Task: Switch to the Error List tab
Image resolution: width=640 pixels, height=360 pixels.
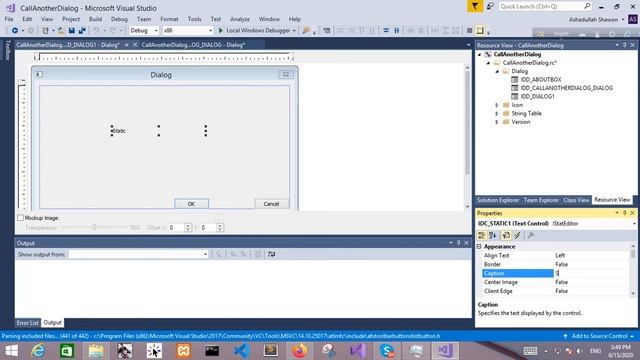Action: coord(27,323)
